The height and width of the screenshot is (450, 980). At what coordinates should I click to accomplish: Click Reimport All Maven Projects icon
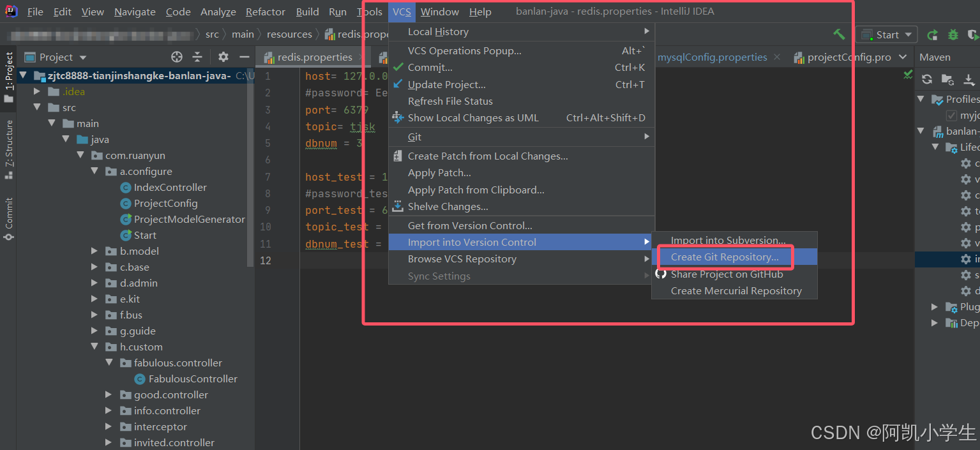(927, 79)
